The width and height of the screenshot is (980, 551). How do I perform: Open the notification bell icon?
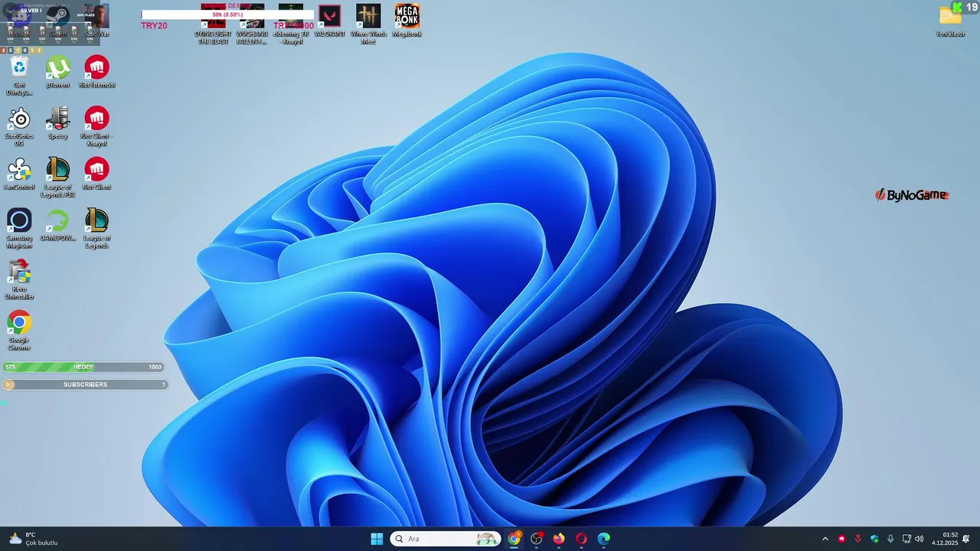tap(966, 539)
